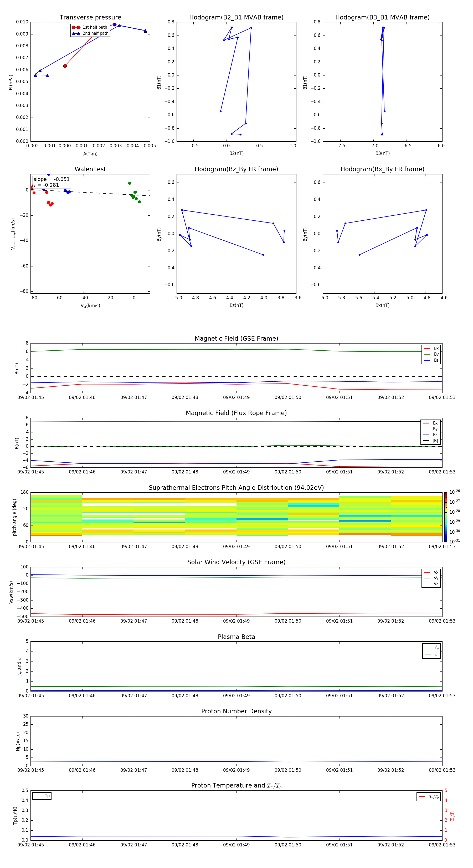The image size is (473, 868).
Task: Click the 'Pt(nPa)' y-axis label
Action: tap(11, 82)
